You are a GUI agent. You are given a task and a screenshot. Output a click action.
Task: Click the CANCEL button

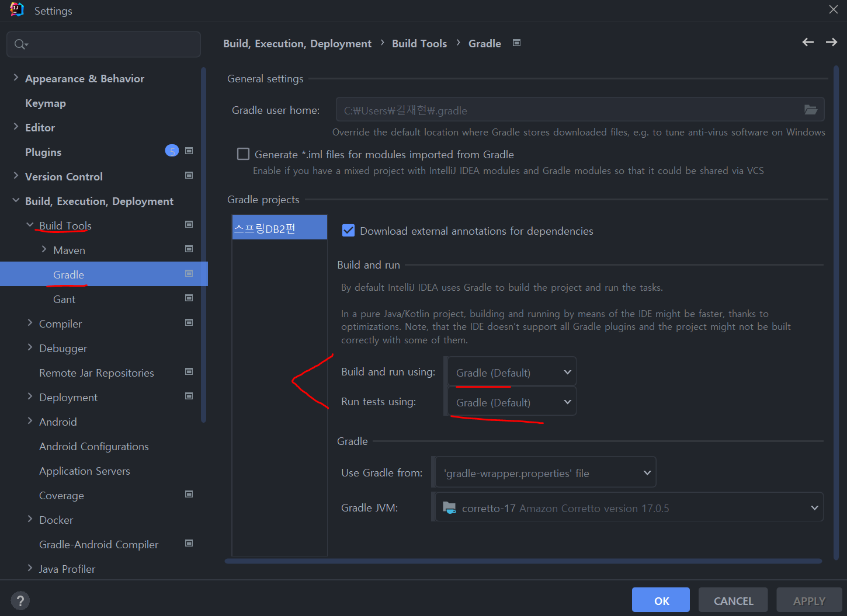[x=733, y=600]
